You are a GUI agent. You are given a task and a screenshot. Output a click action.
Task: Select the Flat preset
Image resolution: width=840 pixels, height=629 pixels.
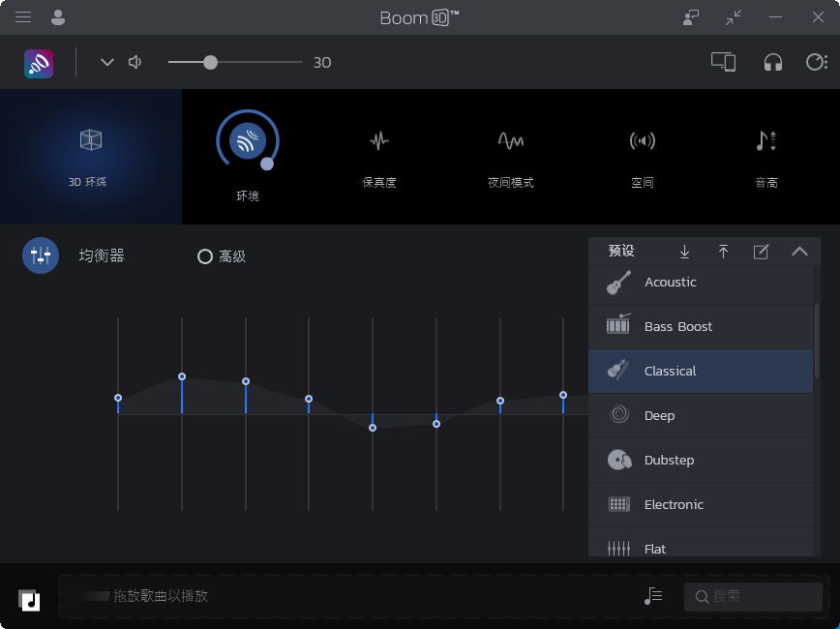(x=701, y=542)
